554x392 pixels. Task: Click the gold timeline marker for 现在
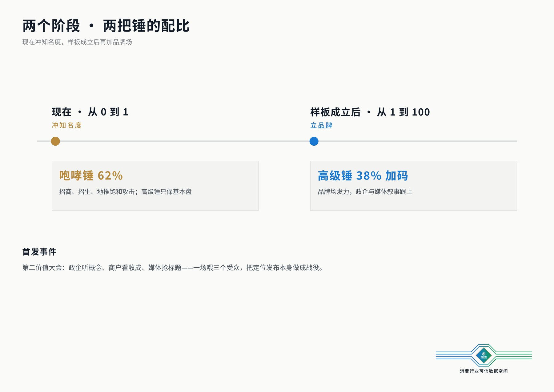tap(55, 141)
